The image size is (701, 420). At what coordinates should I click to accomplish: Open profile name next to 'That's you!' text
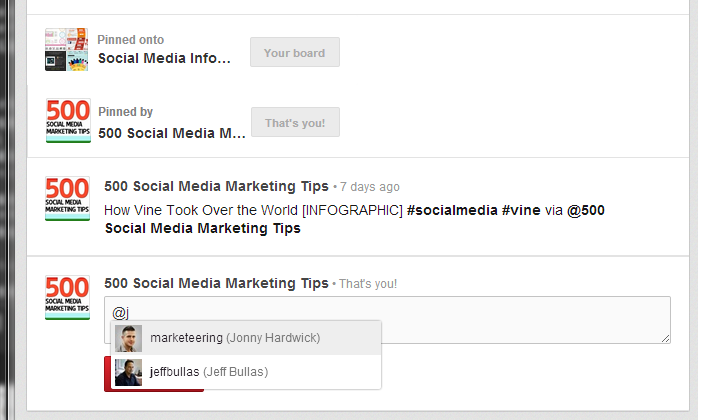(216, 283)
